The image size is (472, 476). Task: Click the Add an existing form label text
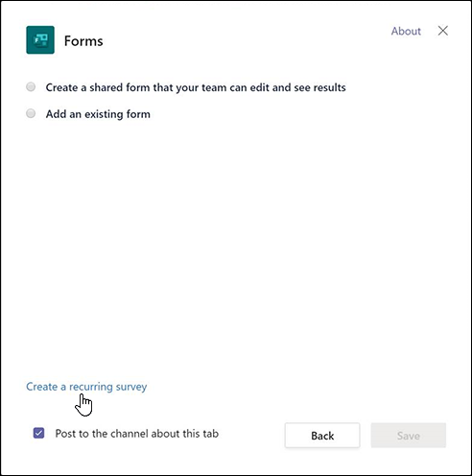[x=98, y=114]
